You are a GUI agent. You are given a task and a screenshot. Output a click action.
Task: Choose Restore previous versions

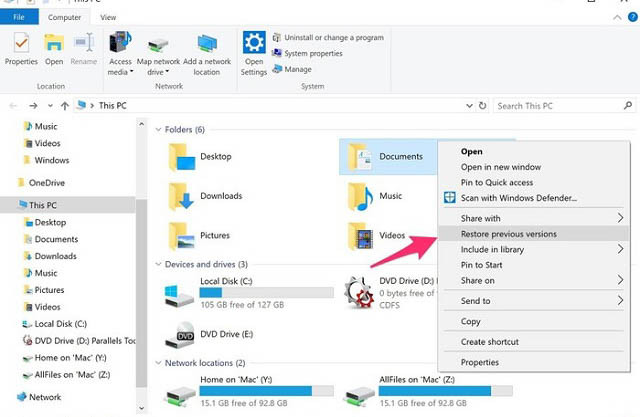pyautogui.click(x=534, y=234)
